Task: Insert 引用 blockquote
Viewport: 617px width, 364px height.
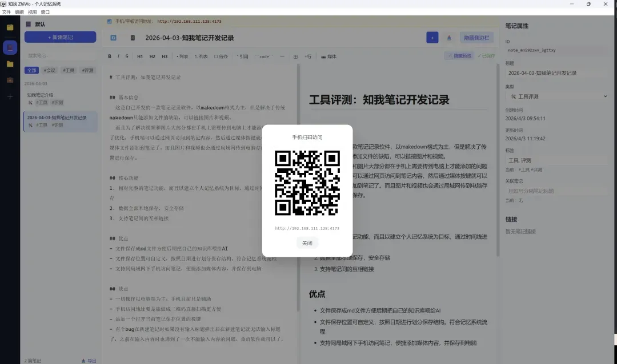Action: (x=242, y=56)
